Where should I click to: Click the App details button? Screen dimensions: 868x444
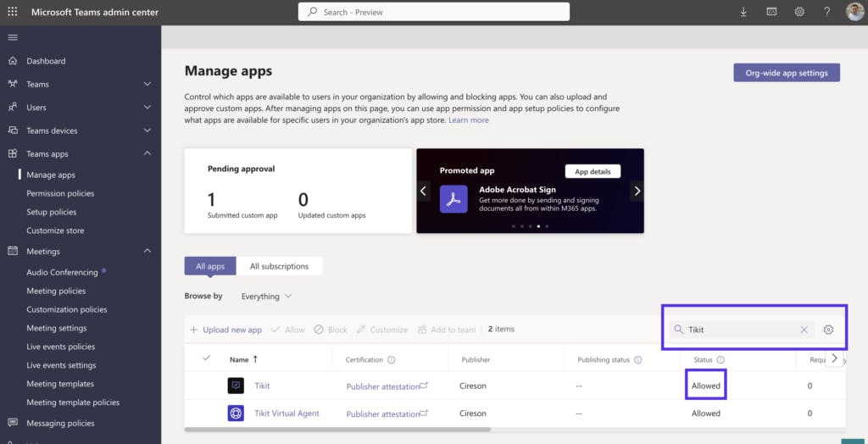593,171
